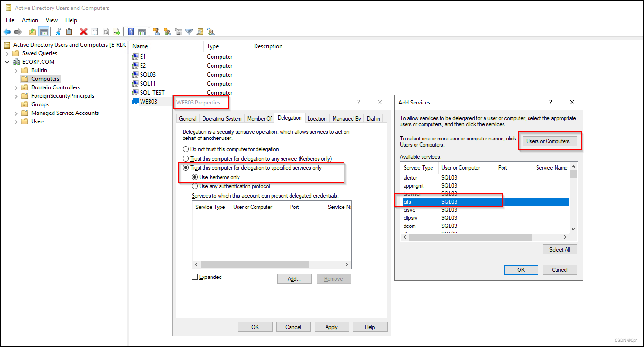Click the Add... button in WEB03 Properties

click(294, 279)
